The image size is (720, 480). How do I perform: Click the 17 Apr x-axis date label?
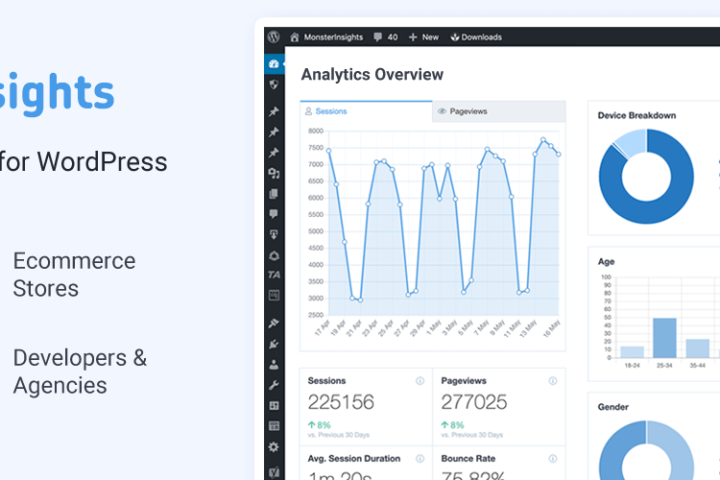pyautogui.click(x=322, y=328)
